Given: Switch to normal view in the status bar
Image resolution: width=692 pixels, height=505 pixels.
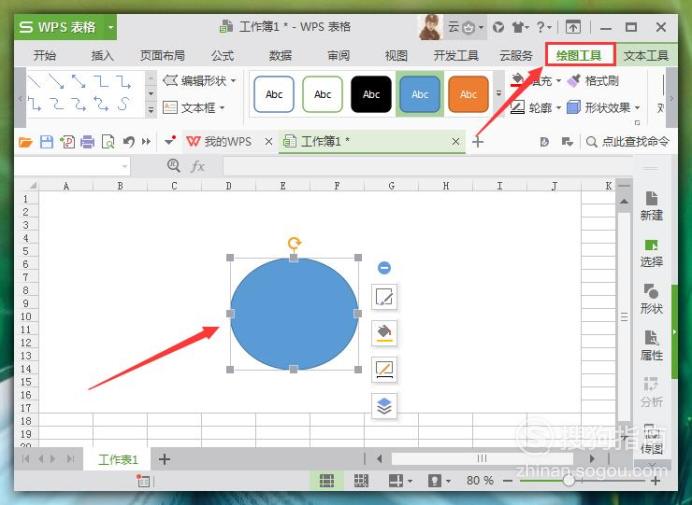Looking at the screenshot, I should pos(327,481).
